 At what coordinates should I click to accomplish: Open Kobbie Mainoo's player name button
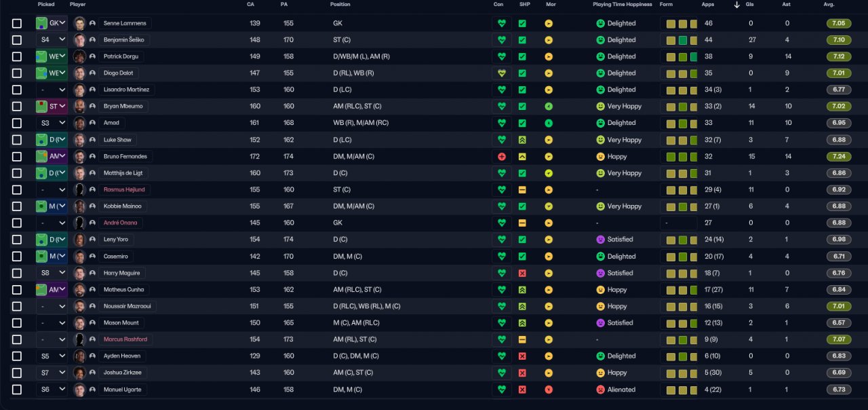pos(123,206)
